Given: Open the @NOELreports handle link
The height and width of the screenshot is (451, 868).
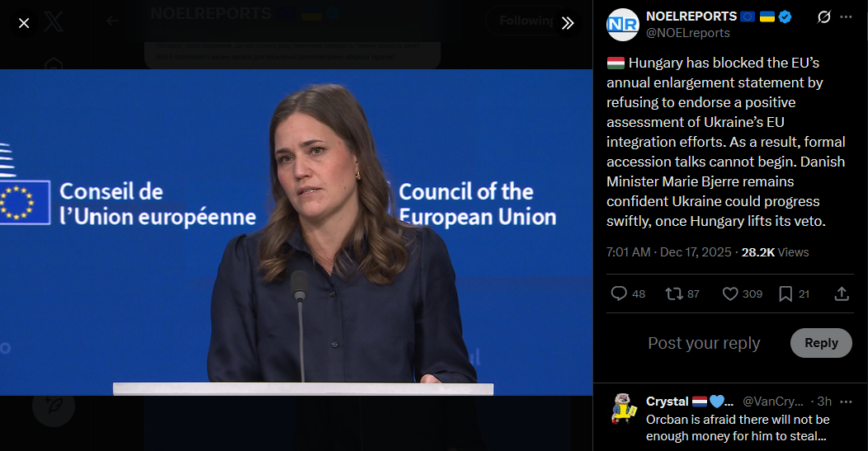Looking at the screenshot, I should click(688, 33).
